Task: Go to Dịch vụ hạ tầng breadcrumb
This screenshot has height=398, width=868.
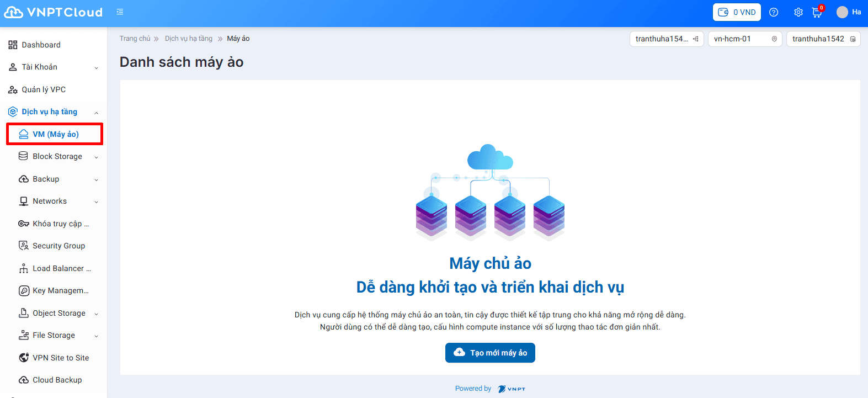Action: click(189, 39)
